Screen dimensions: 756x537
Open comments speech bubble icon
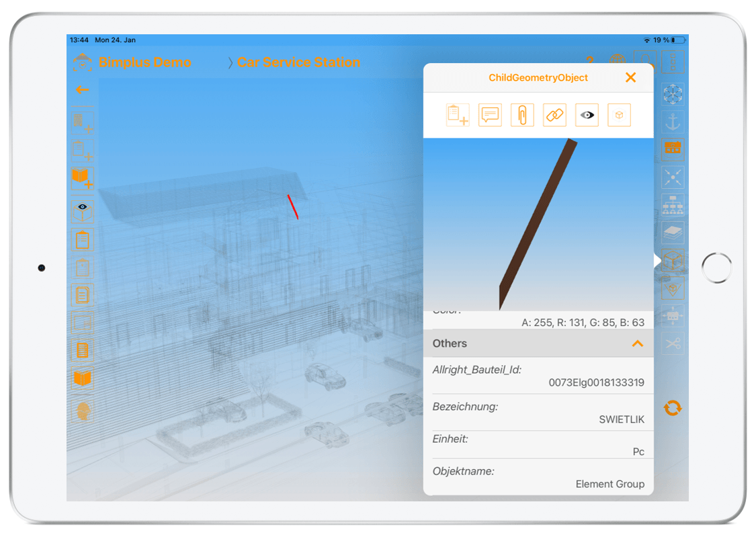click(x=490, y=115)
